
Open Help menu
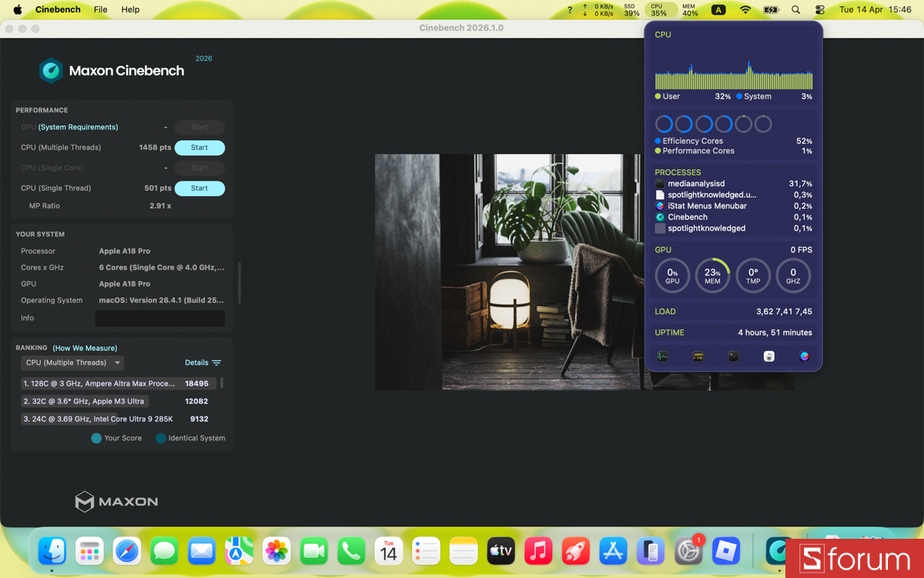131,9
